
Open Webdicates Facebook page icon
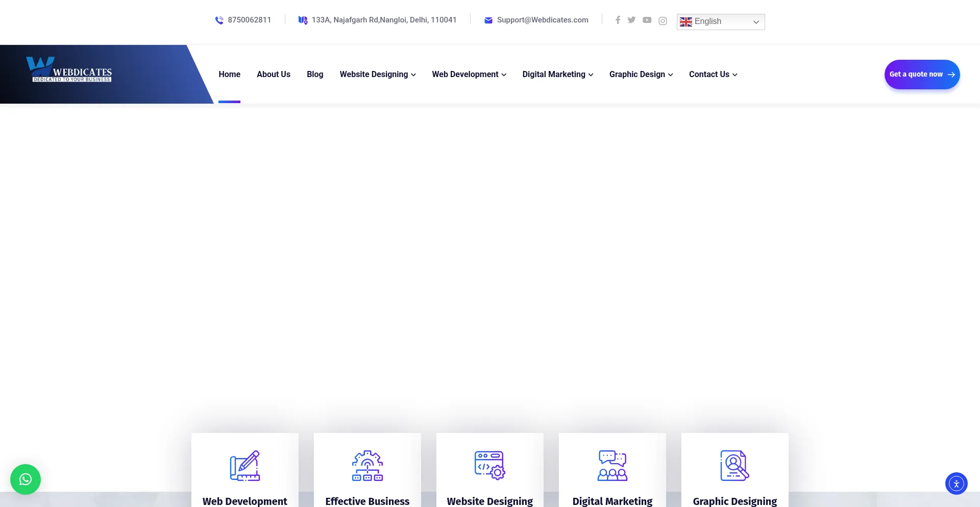(618, 20)
